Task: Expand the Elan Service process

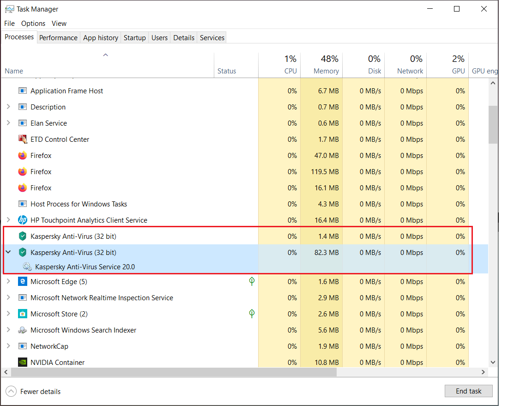Action: pyautogui.click(x=8, y=123)
